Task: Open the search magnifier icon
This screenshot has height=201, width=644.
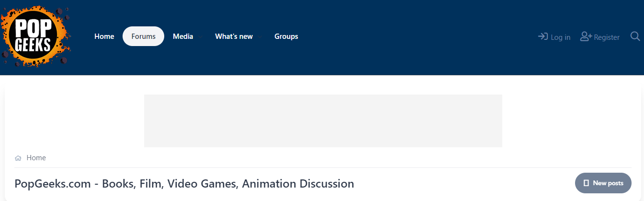Action: (x=635, y=36)
